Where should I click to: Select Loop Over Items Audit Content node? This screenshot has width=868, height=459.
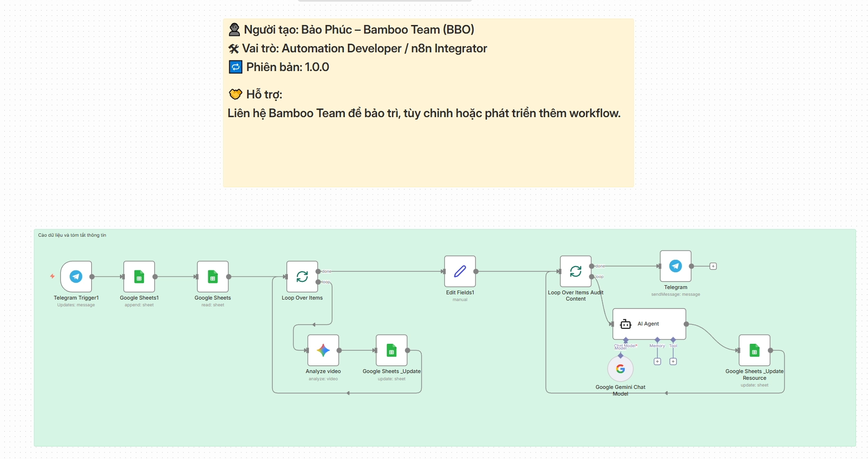click(575, 271)
